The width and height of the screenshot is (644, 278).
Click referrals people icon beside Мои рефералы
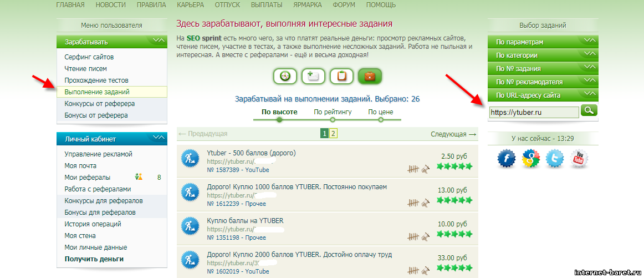[139, 177]
